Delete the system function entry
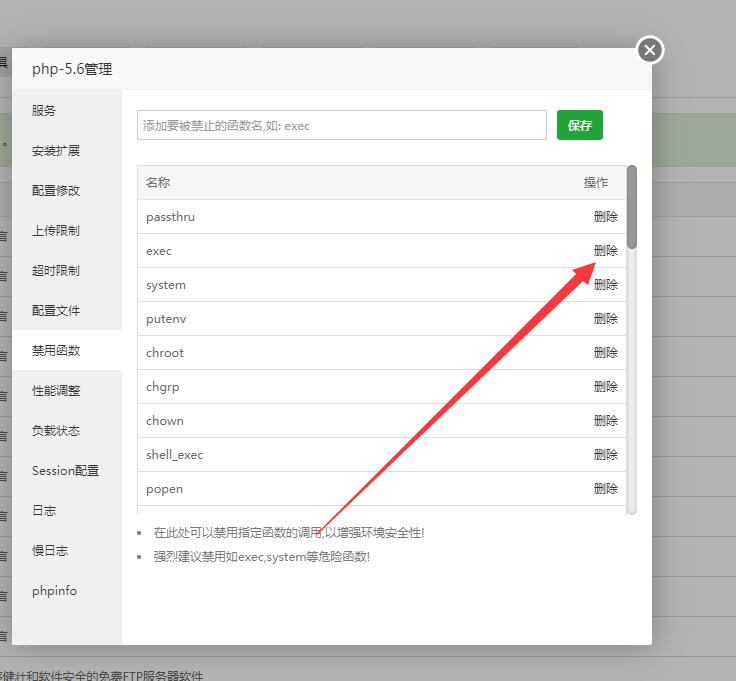This screenshot has width=736, height=681. [605, 285]
